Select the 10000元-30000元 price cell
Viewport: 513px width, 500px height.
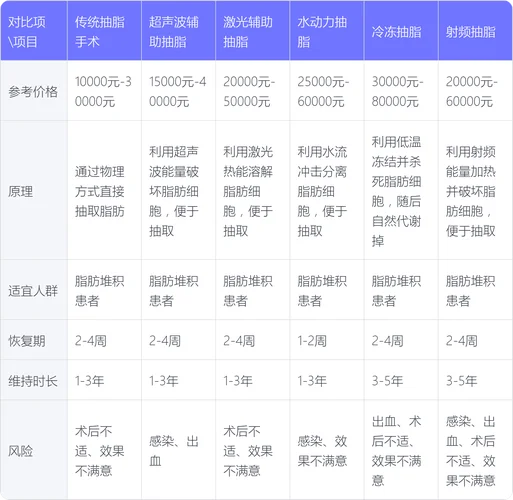coord(104,91)
